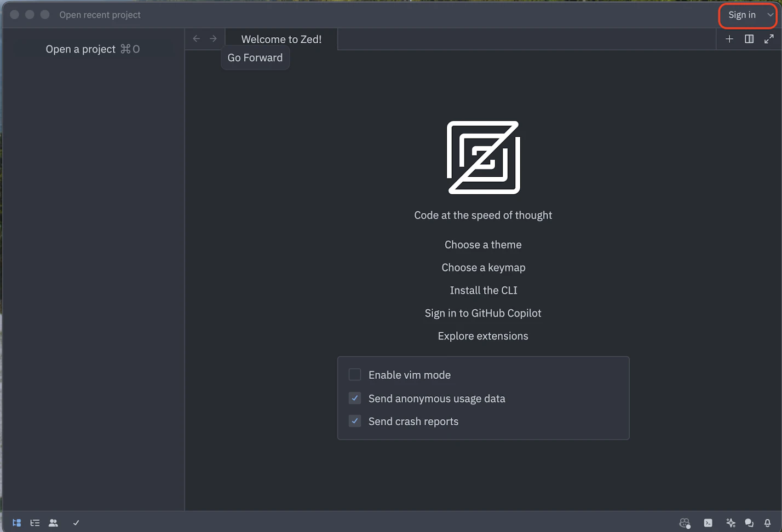
Task: Open the recent project picker
Action: coord(100,15)
